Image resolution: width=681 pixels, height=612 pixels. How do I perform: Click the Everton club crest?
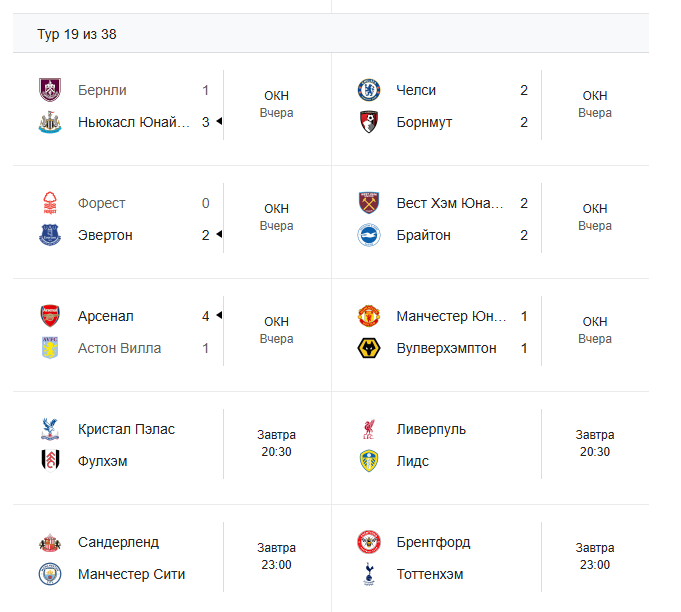[x=49, y=235]
